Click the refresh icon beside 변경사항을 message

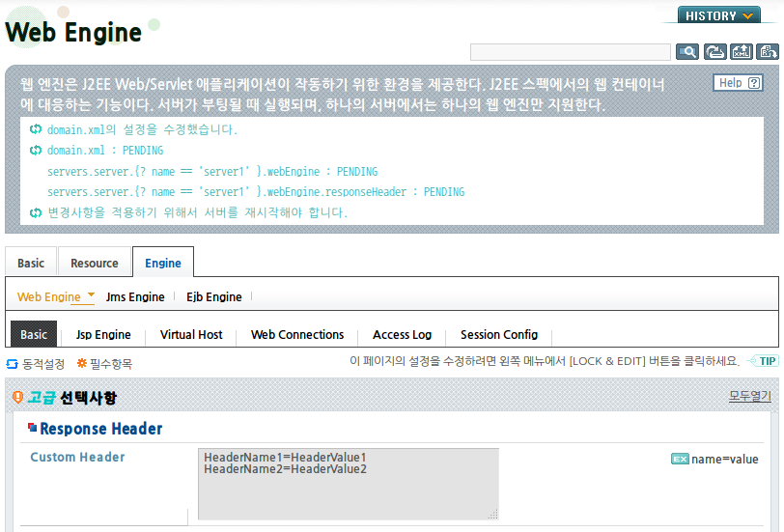coord(35,212)
